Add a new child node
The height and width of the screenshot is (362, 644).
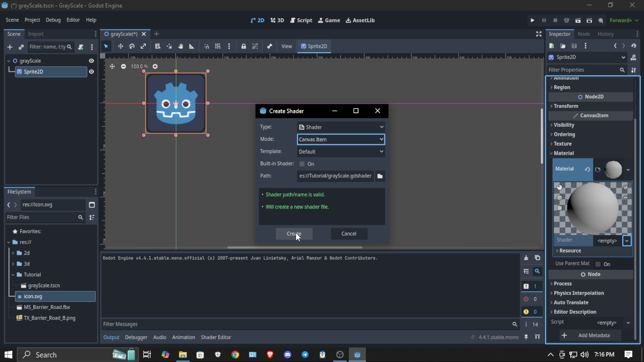pyautogui.click(x=10, y=47)
